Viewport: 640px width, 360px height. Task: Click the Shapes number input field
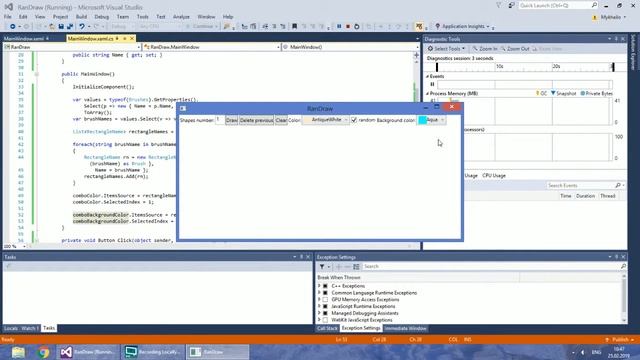(x=220, y=120)
